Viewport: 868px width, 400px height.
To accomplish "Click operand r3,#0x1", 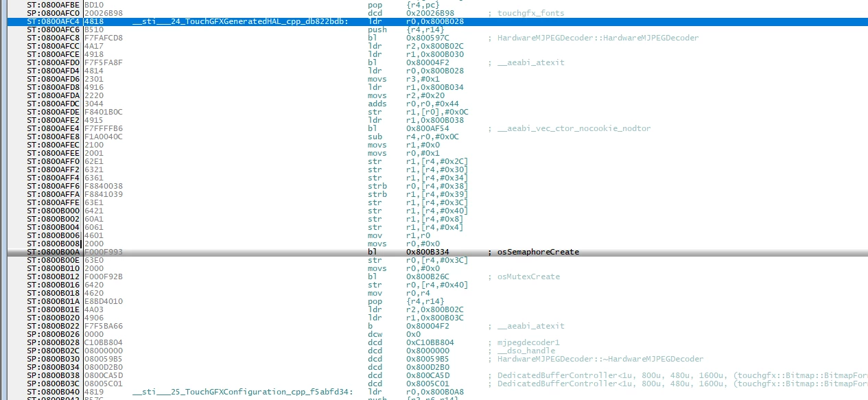I will [423, 79].
